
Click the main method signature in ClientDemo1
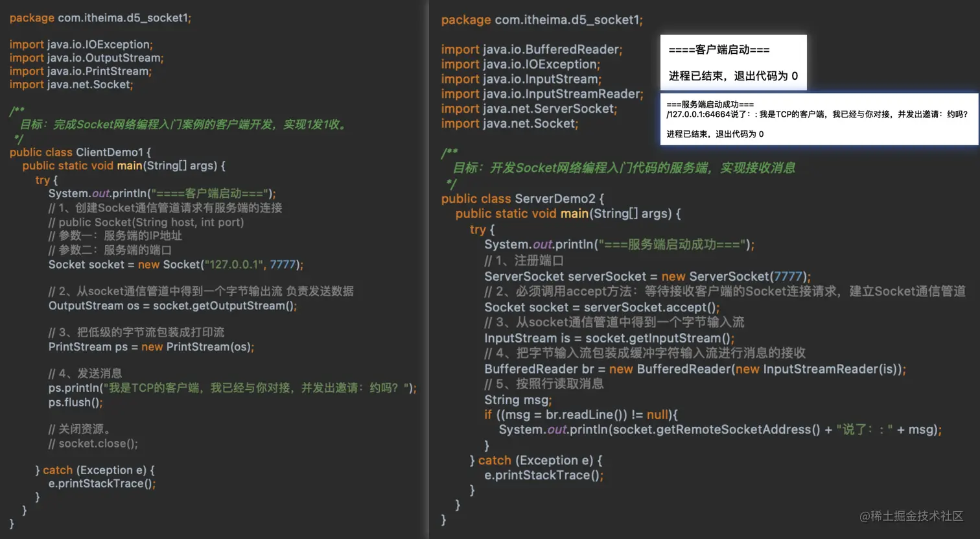pos(124,166)
